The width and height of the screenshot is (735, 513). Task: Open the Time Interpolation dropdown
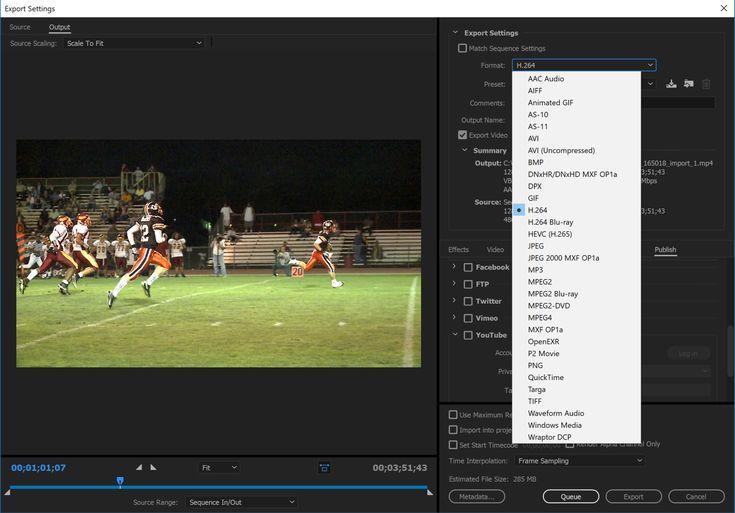pos(580,461)
